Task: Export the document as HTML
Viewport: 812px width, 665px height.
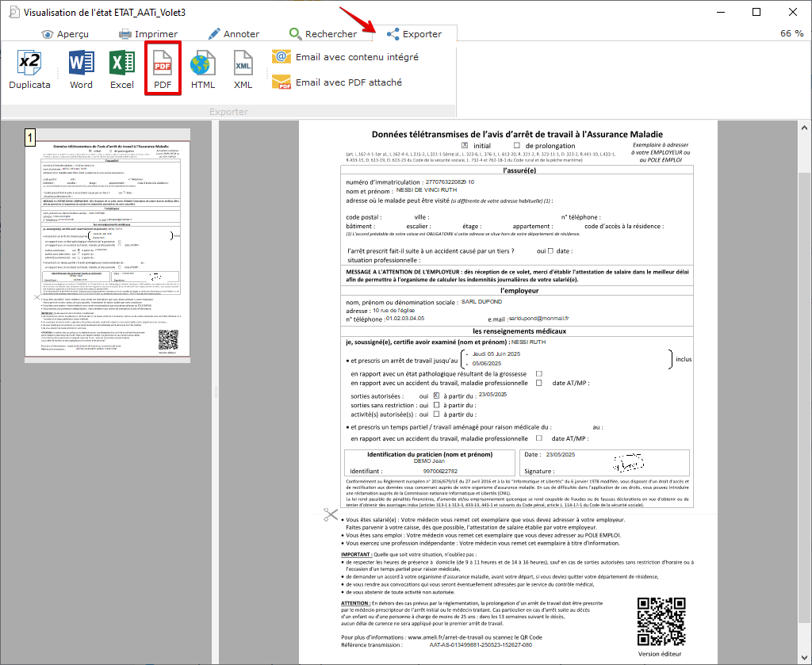Action: (203, 70)
